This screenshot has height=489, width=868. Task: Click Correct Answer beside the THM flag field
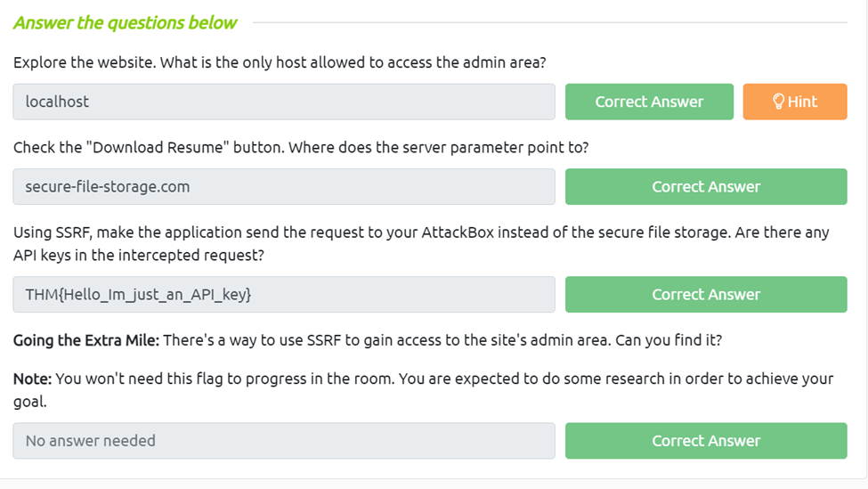(x=705, y=295)
